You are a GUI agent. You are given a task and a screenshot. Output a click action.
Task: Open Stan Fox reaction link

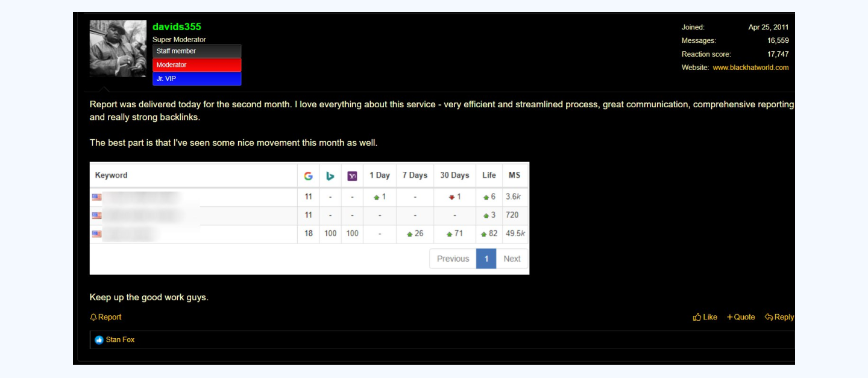120,340
